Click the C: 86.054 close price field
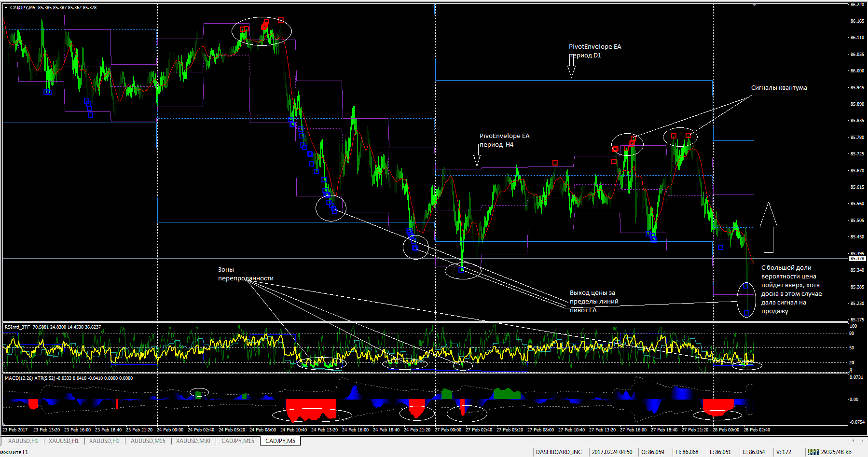Viewport: 868px width, 457px height. [x=754, y=452]
